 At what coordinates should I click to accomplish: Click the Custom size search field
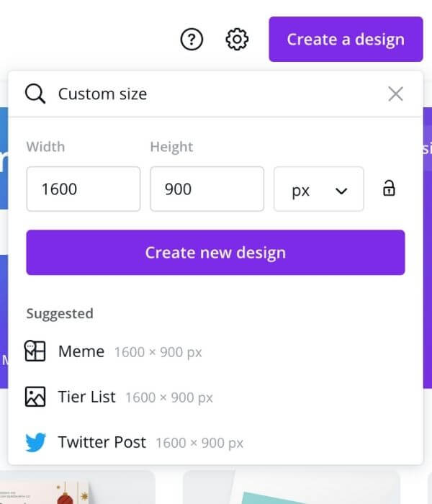pyautogui.click(x=219, y=94)
